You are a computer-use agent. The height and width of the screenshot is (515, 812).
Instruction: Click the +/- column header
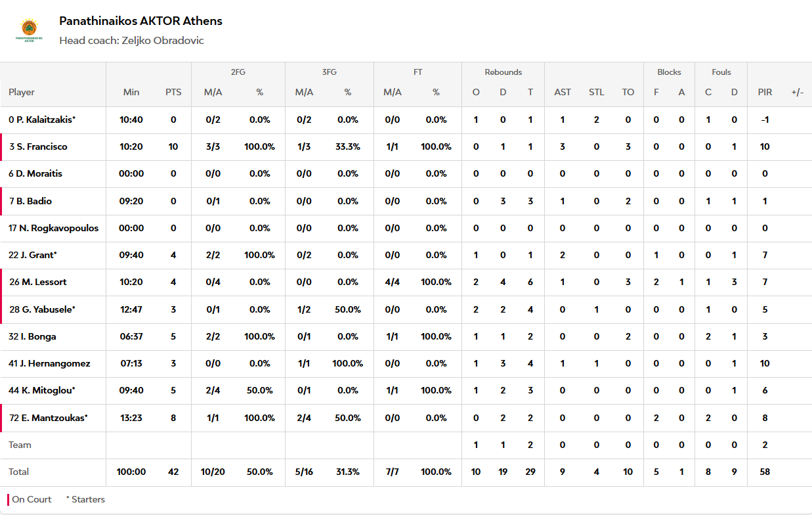click(x=798, y=92)
